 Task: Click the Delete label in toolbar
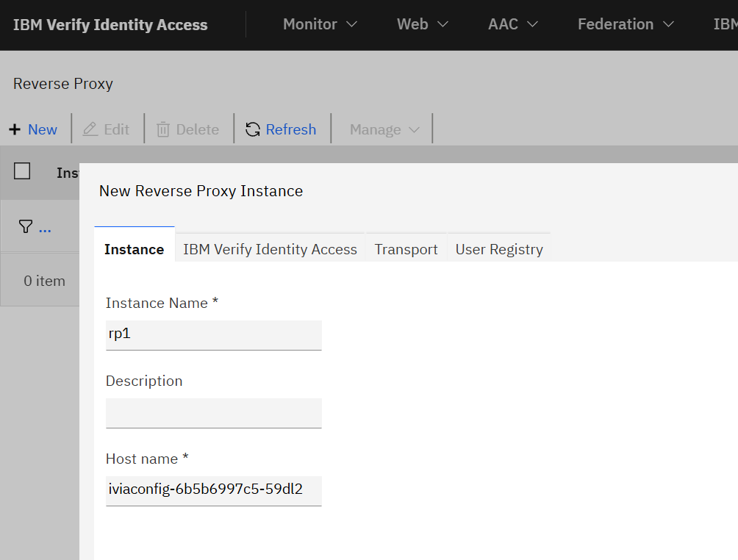[x=198, y=129]
